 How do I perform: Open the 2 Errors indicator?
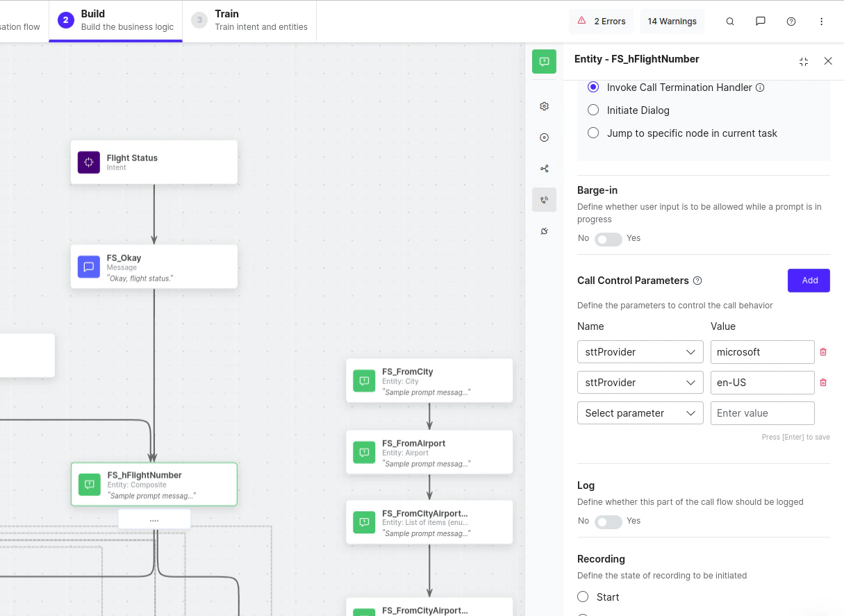tap(601, 21)
